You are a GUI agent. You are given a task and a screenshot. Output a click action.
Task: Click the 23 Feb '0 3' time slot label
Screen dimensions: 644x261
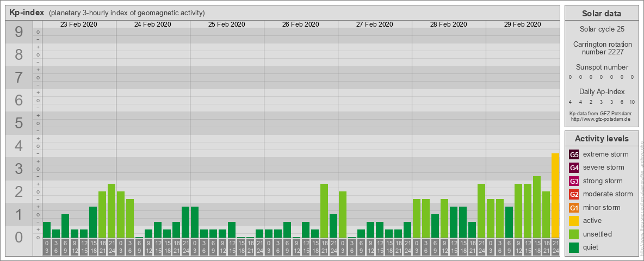[47, 247]
